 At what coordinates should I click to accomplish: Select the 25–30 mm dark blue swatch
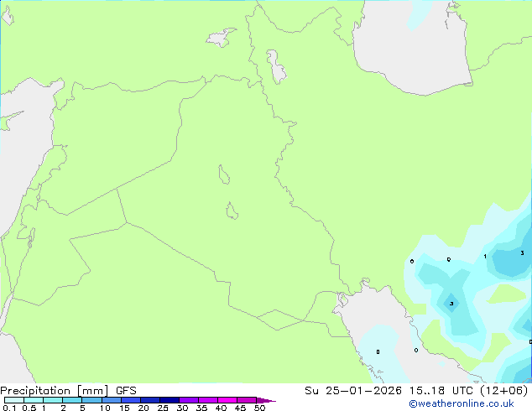tap(170, 400)
